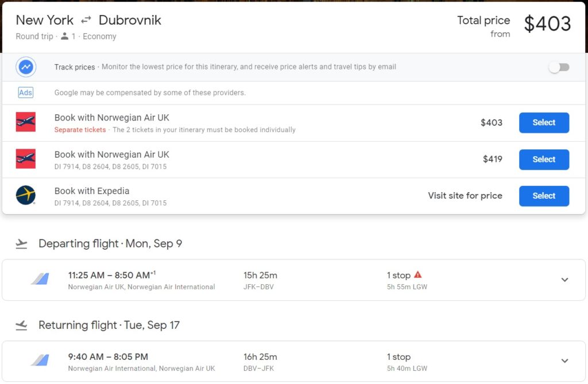Click the returning flight airline logo
The width and height of the screenshot is (588, 384).
pyautogui.click(x=40, y=360)
